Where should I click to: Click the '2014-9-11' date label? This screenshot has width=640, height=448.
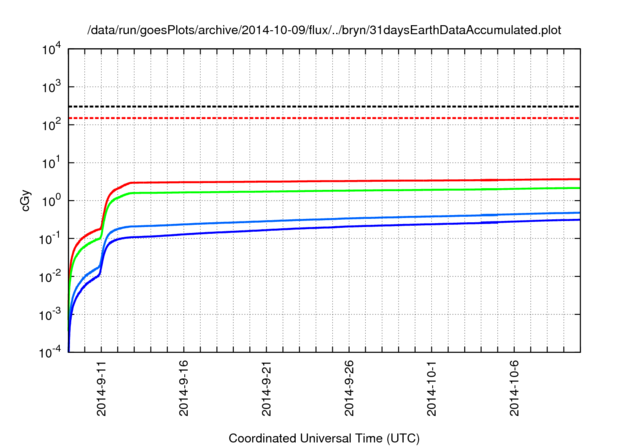click(101, 388)
